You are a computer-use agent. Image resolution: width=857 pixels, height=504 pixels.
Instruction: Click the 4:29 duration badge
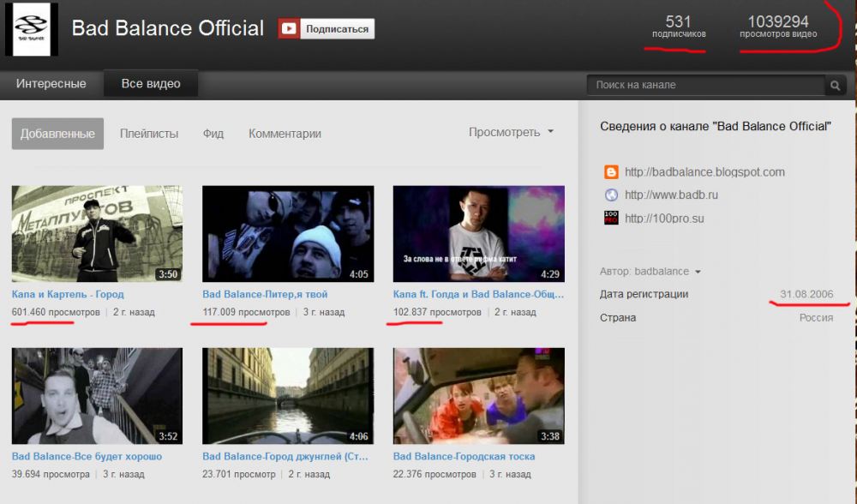[x=550, y=274]
